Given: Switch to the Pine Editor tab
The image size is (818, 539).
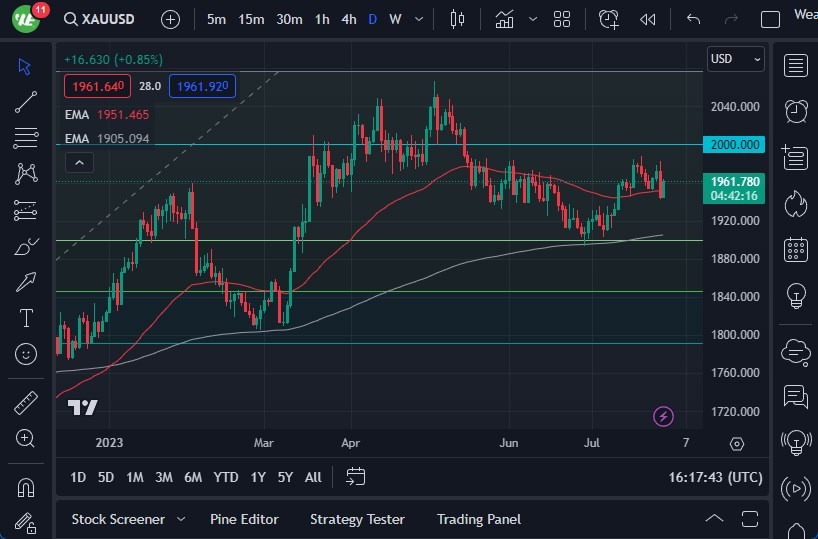Looking at the screenshot, I should tap(244, 519).
